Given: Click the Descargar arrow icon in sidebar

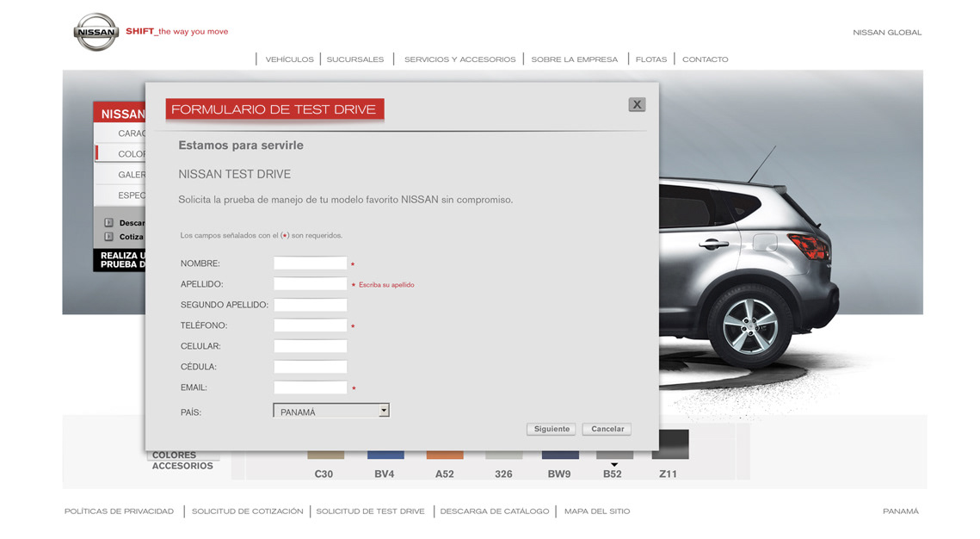Looking at the screenshot, I should click(108, 223).
